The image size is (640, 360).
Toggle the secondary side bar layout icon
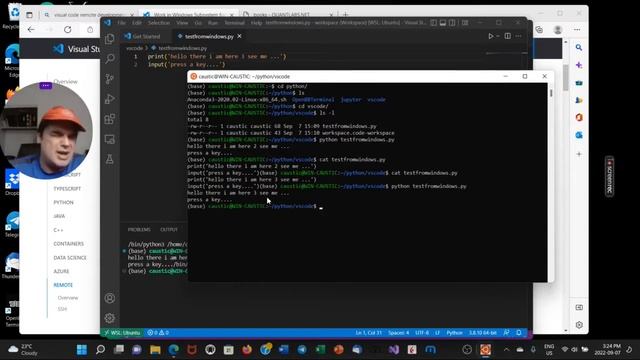tap(452, 23)
